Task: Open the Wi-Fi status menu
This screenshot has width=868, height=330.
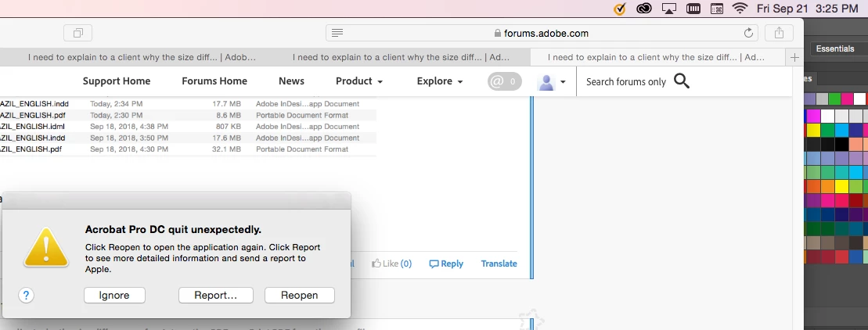Action: click(x=740, y=9)
